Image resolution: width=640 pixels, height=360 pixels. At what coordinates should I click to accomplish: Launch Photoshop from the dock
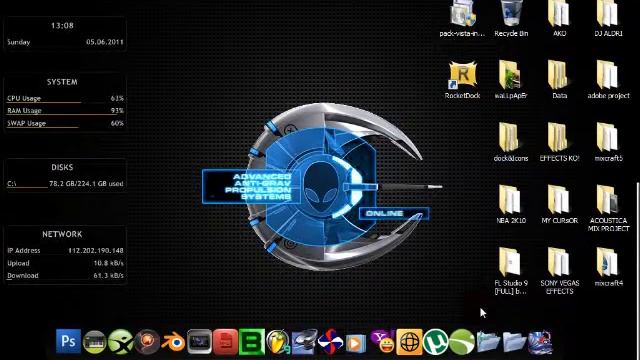[68, 341]
